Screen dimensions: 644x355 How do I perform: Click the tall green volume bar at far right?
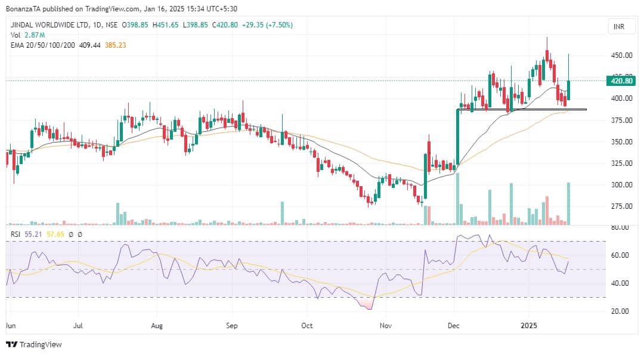568,203
